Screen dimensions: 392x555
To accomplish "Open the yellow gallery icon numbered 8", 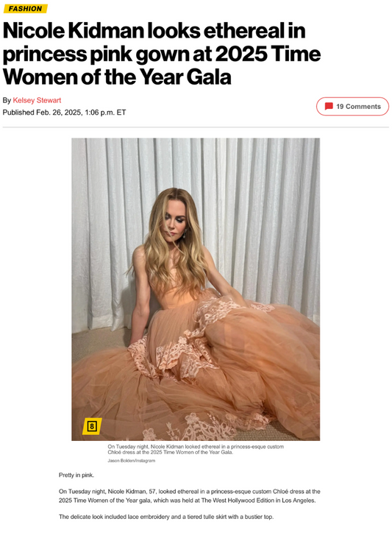I will (x=92, y=425).
